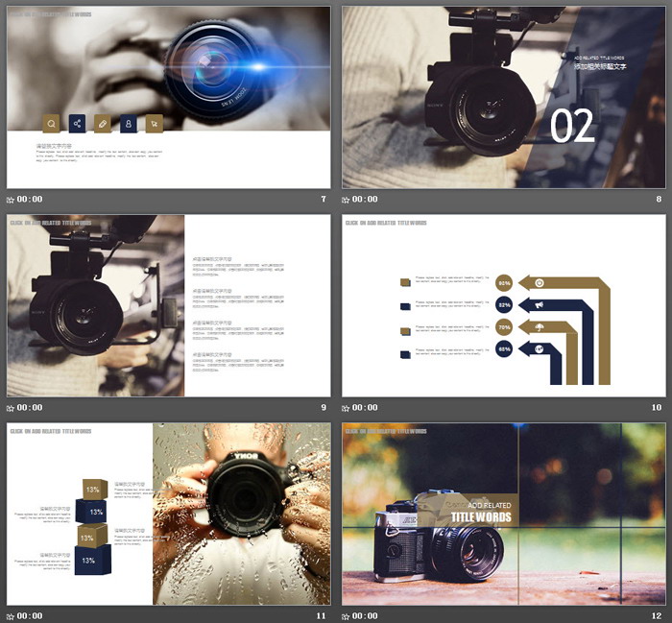Click the umbrella icon on slide 10's arrow
This screenshot has height=623, width=672.
coord(540,328)
